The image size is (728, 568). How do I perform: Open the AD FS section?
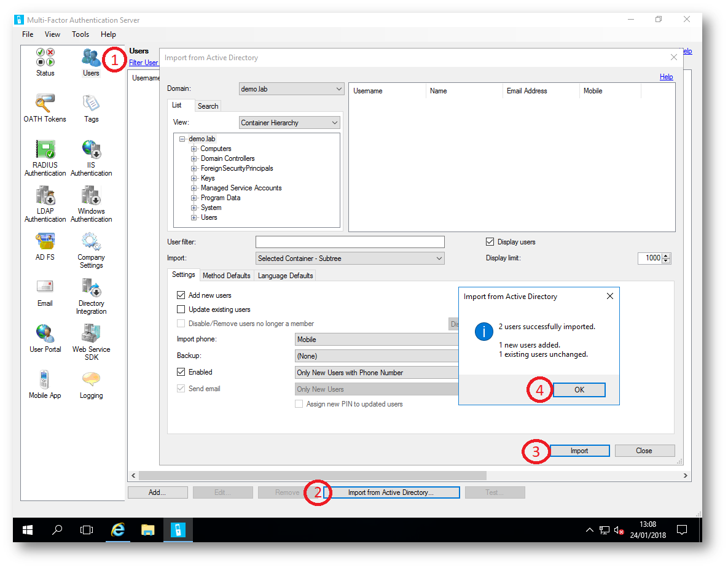pos(45,246)
